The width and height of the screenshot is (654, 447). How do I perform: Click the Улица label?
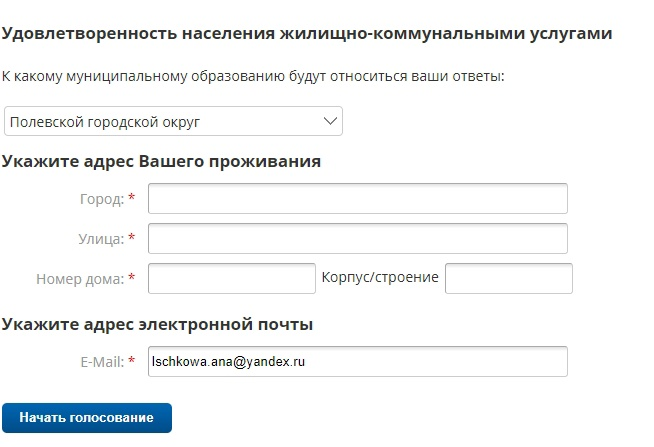pyautogui.click(x=101, y=239)
